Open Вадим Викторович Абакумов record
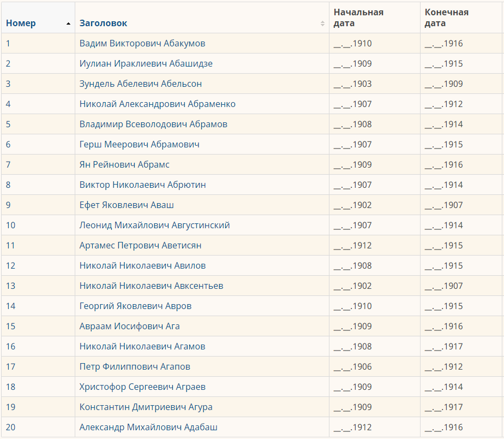Image resolution: width=504 pixels, height=439 pixels. click(142, 43)
